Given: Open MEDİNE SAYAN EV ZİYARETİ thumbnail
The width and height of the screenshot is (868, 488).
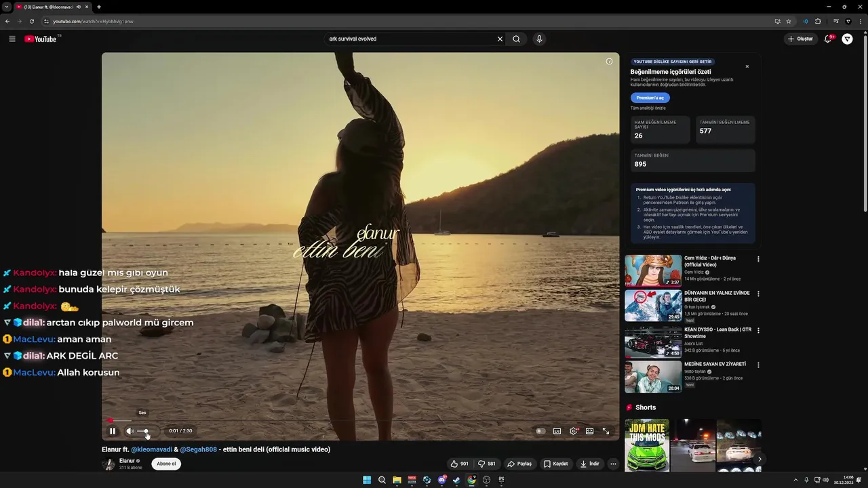Looking at the screenshot, I should (x=653, y=377).
